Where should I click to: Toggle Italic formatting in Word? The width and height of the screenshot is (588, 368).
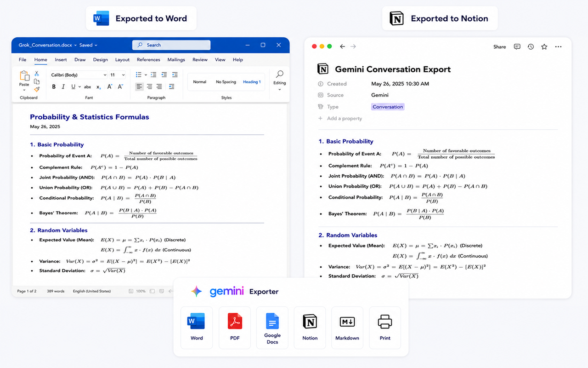click(63, 86)
